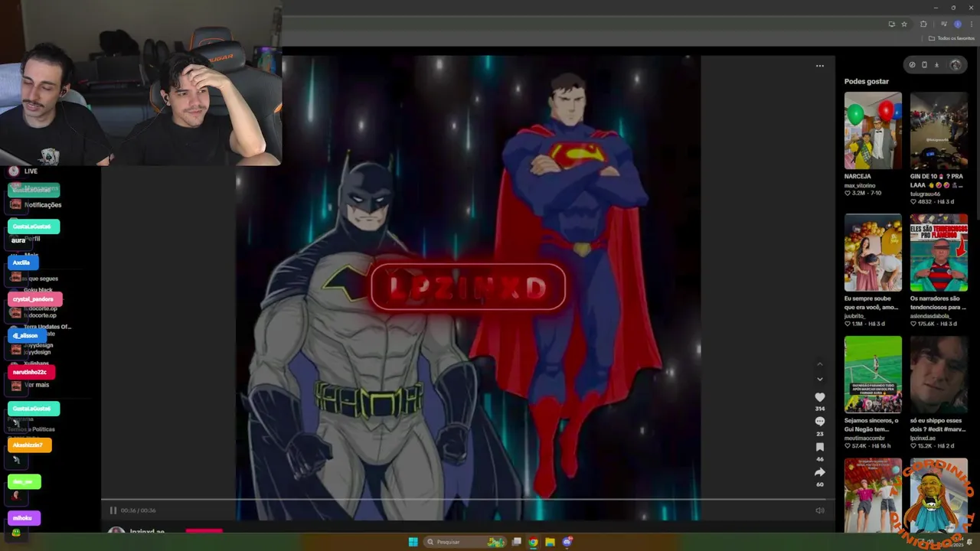The width and height of the screenshot is (980, 551).
Task: Open the profile avatar menu
Action: tap(955, 65)
